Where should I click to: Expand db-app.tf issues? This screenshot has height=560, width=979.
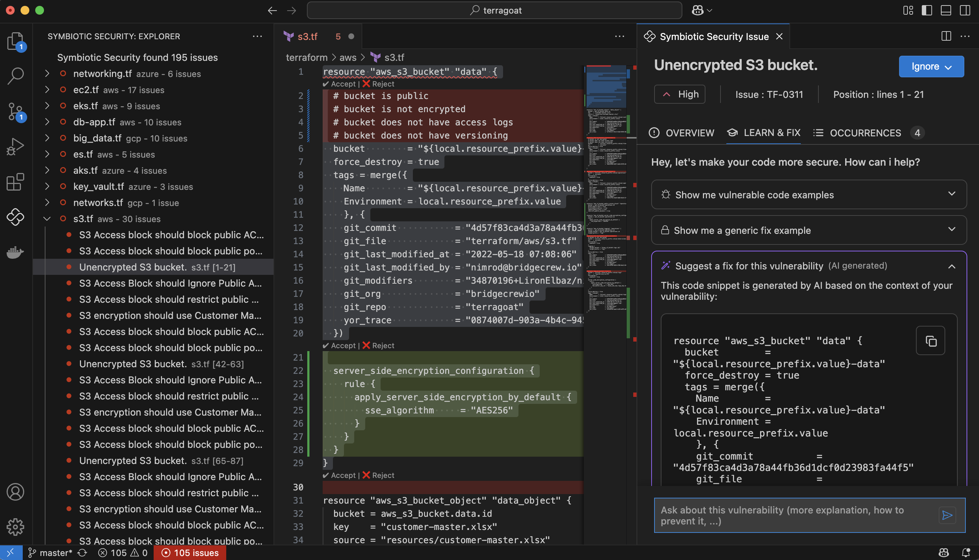point(47,122)
